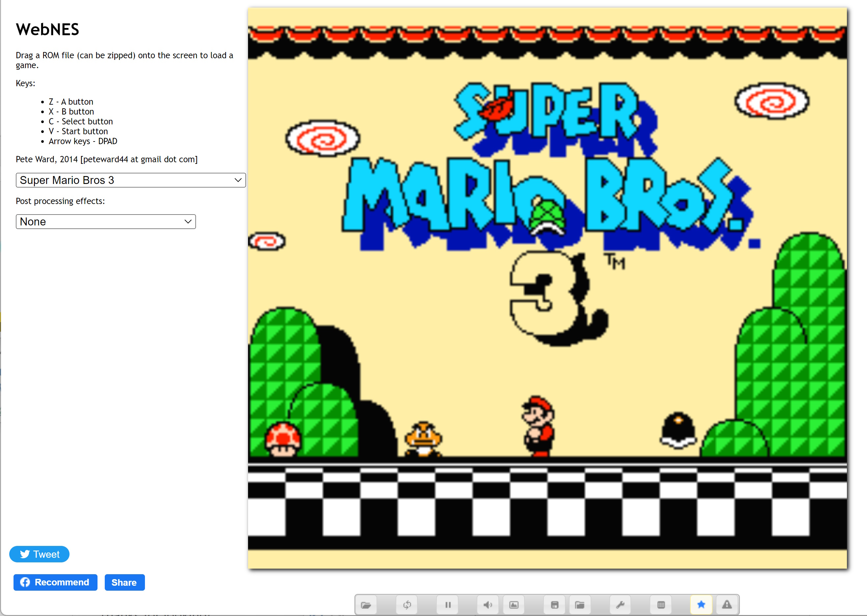Click the WebNES heading title
This screenshot has height=616, width=867.
coord(47,30)
